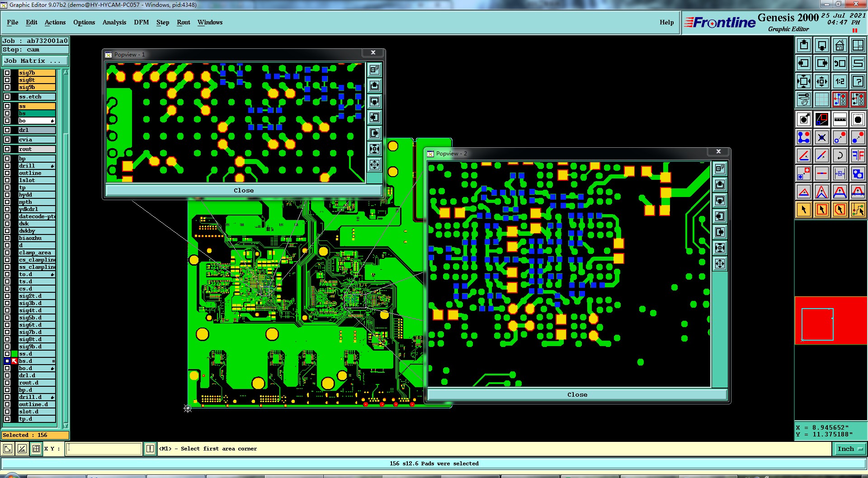
Task: Click the exclamation mark button near XY field
Action: tap(150, 449)
